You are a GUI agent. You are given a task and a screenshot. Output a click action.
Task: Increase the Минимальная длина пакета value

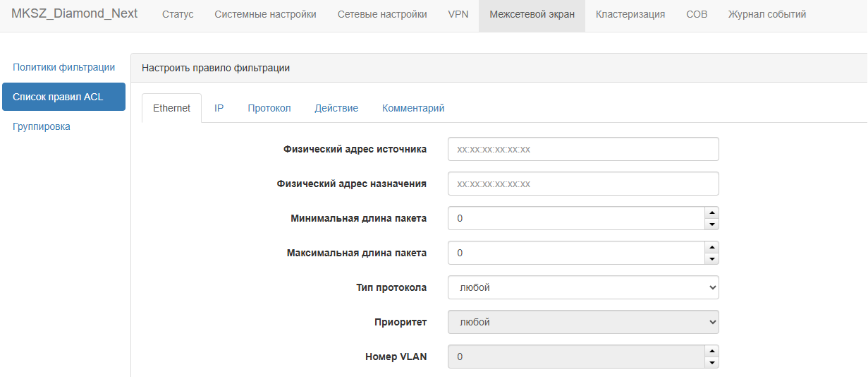[711, 213]
